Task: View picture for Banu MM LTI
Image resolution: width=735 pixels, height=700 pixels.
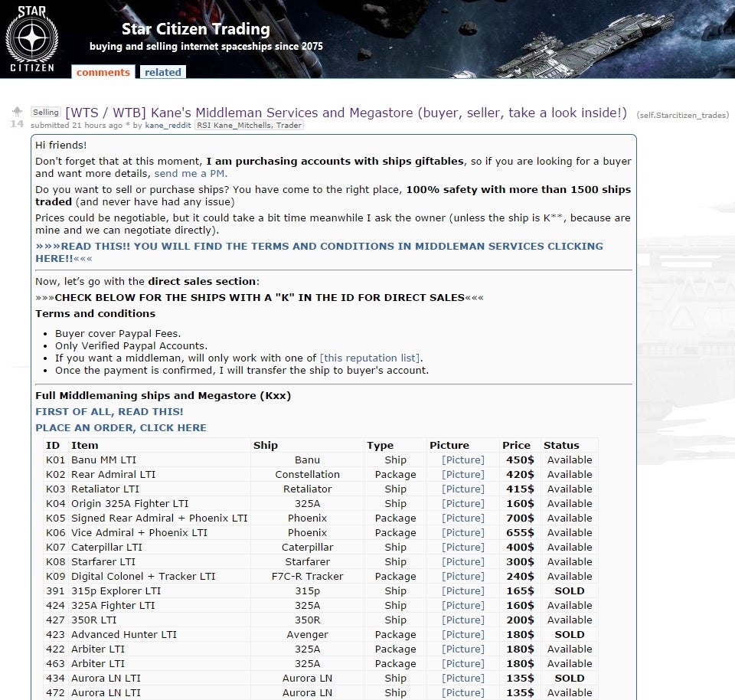Action: tap(463, 460)
